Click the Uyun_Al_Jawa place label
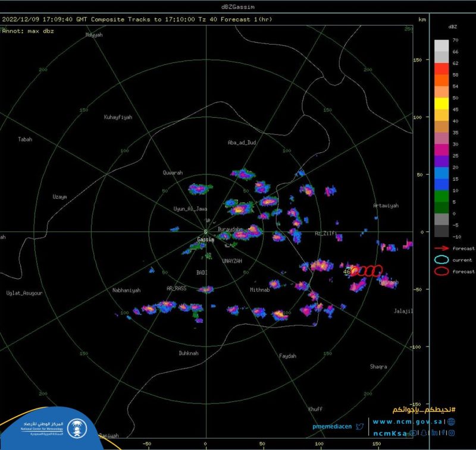The height and width of the screenshot is (450, 476). coord(190,209)
